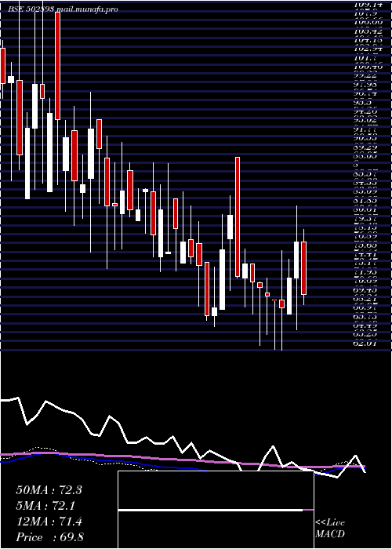Click the 105.42 price axis label
392x549 pixels.
(x=368, y=31)
